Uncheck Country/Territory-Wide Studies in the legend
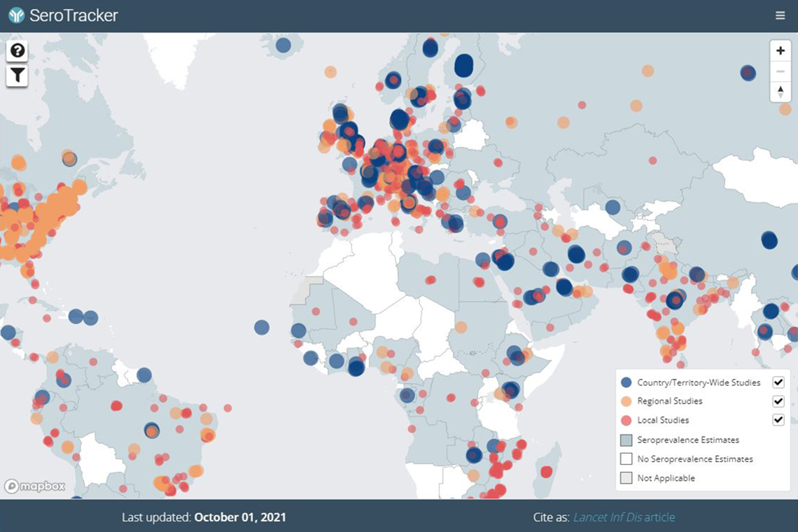Image resolution: width=798 pixels, height=532 pixels. click(x=777, y=382)
